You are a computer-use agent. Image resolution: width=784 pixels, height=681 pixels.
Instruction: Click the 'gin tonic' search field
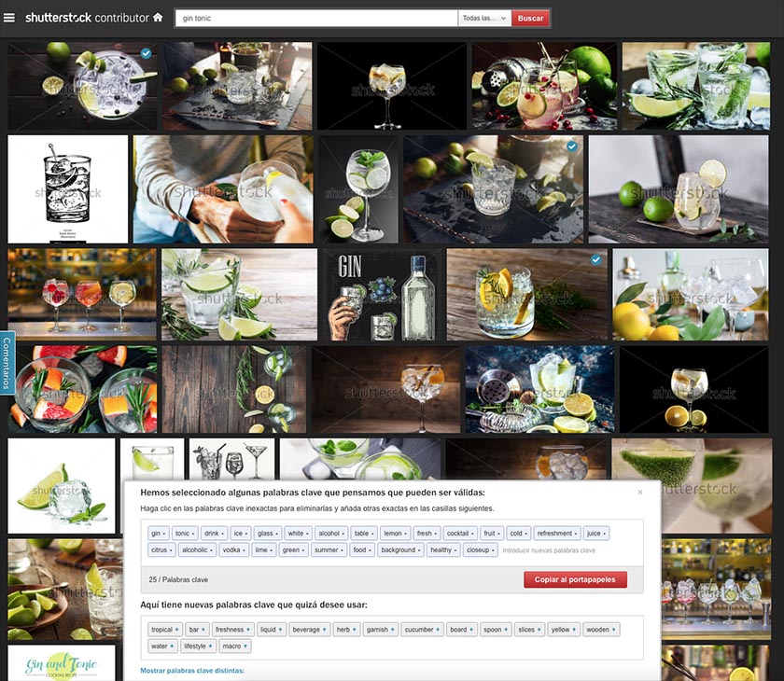tap(315, 18)
